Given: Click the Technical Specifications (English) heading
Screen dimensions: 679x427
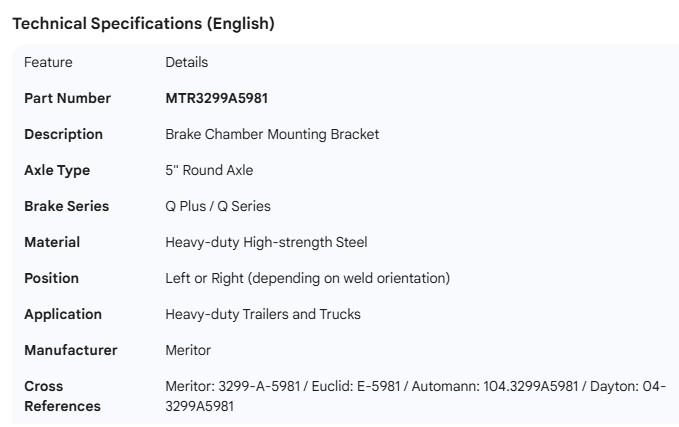Looking at the screenshot, I should (143, 24).
